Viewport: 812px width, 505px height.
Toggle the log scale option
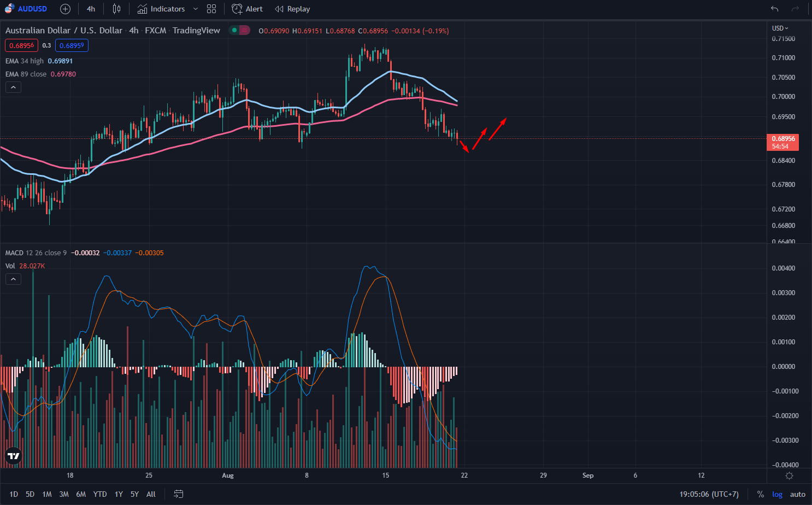(777, 494)
